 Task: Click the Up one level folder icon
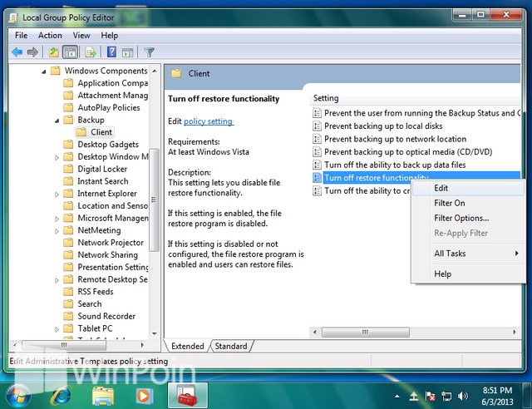53,52
